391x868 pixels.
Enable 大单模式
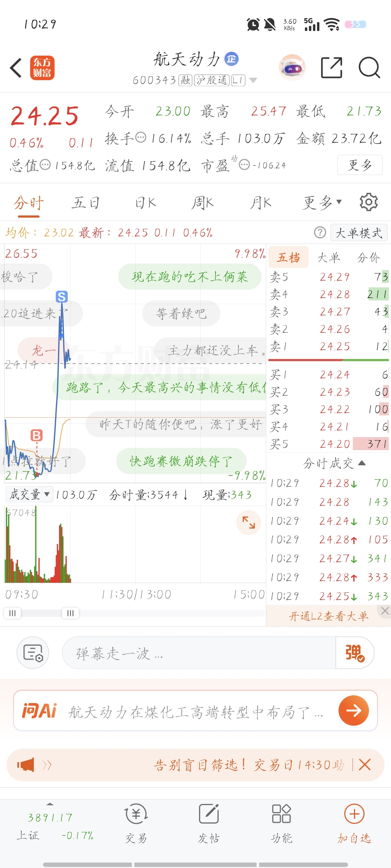359,232
